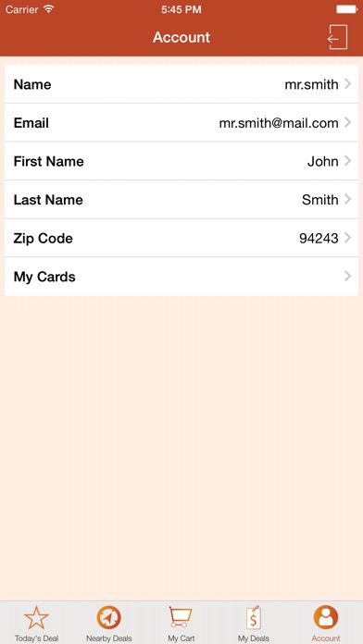Tap the battery indicator icon
This screenshot has width=363, height=644.
coord(347,9)
